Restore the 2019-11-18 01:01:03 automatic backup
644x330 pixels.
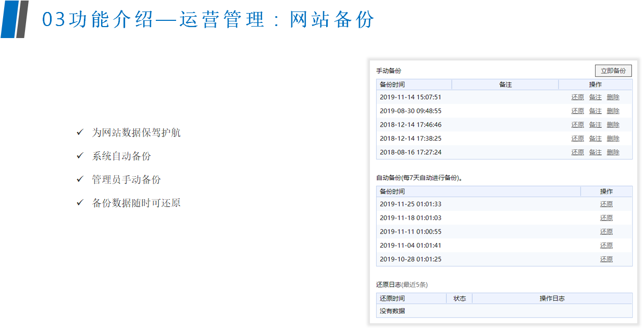[x=606, y=218]
